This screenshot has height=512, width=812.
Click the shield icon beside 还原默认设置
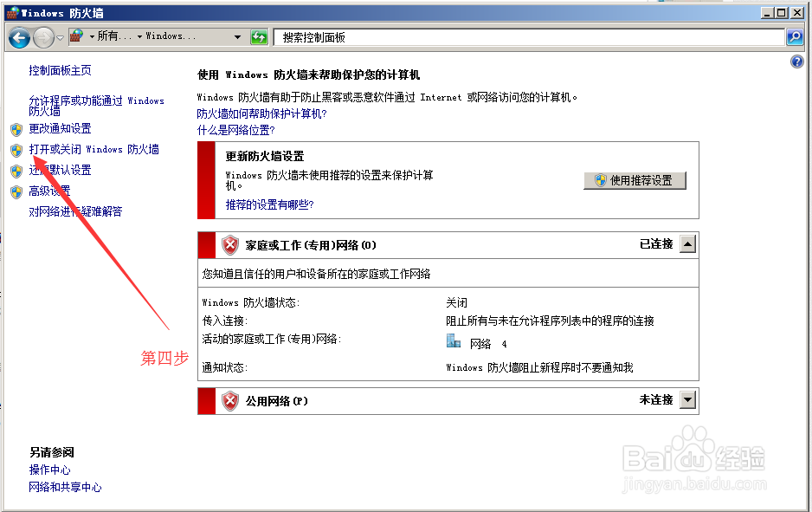coord(16,171)
